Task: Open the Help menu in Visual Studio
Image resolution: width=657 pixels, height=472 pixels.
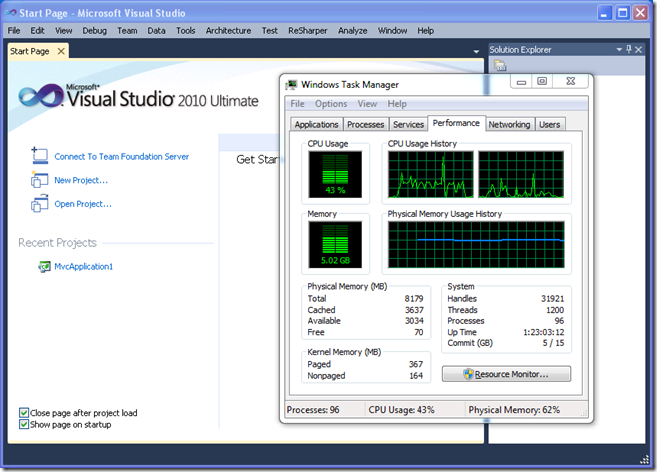Action: [425, 31]
